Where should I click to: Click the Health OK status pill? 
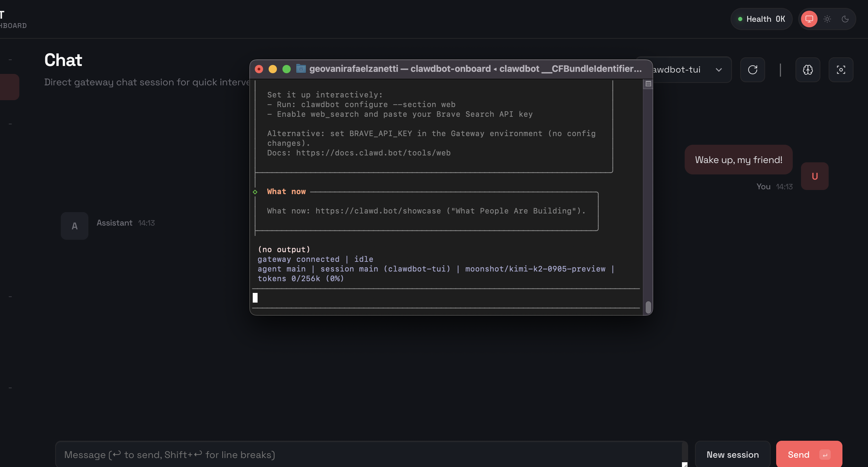(x=761, y=19)
